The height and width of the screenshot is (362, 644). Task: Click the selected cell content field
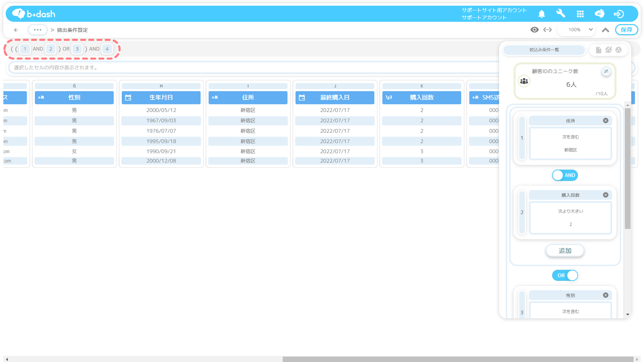254,67
